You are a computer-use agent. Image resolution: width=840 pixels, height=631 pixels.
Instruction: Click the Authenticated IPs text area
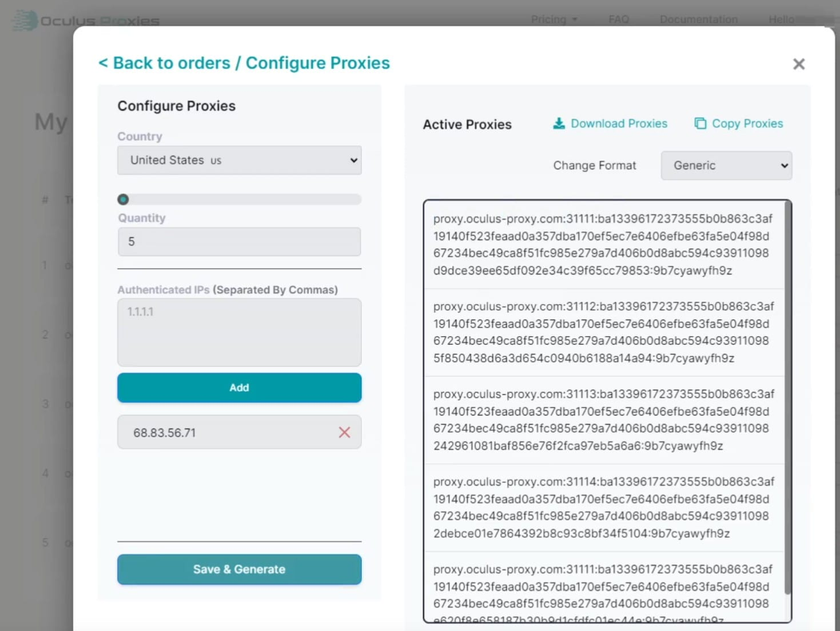point(239,332)
